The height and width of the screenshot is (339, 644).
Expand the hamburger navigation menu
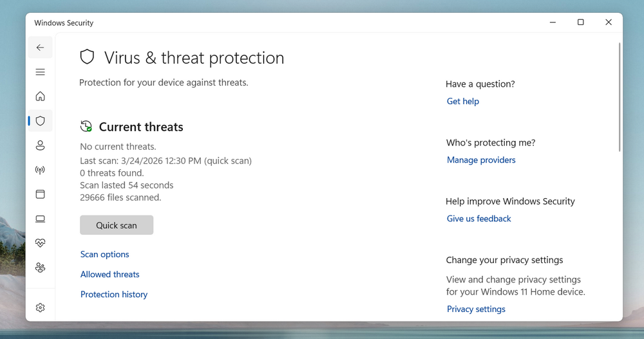point(40,72)
